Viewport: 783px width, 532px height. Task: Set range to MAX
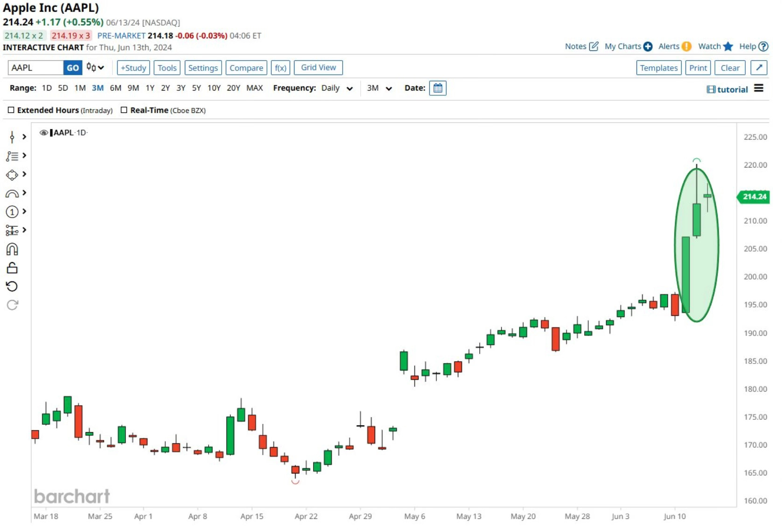pyautogui.click(x=254, y=88)
